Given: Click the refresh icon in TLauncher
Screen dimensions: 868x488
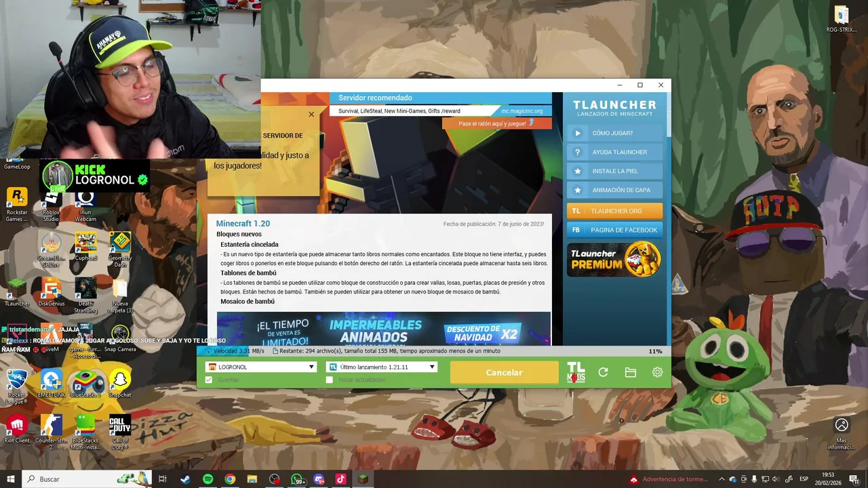Looking at the screenshot, I should 603,372.
